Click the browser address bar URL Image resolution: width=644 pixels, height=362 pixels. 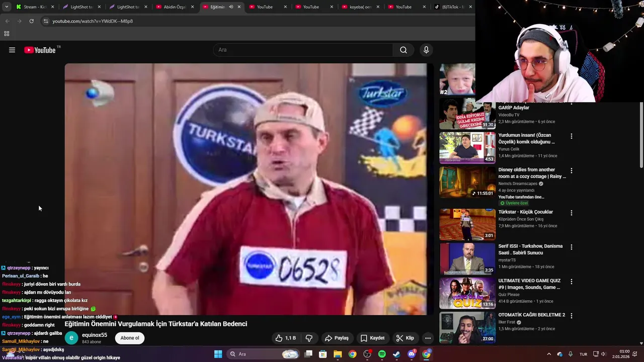93,21
